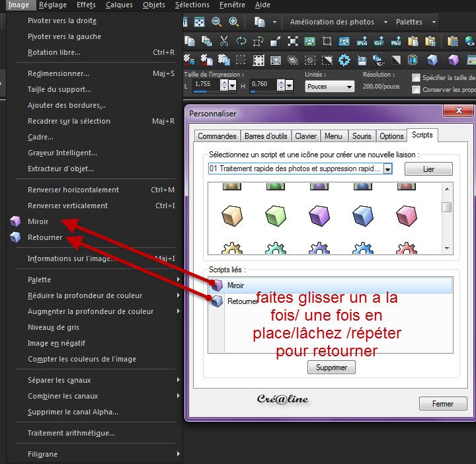Click the JPEG export icon
476x464 pixels.
(x=362, y=41)
